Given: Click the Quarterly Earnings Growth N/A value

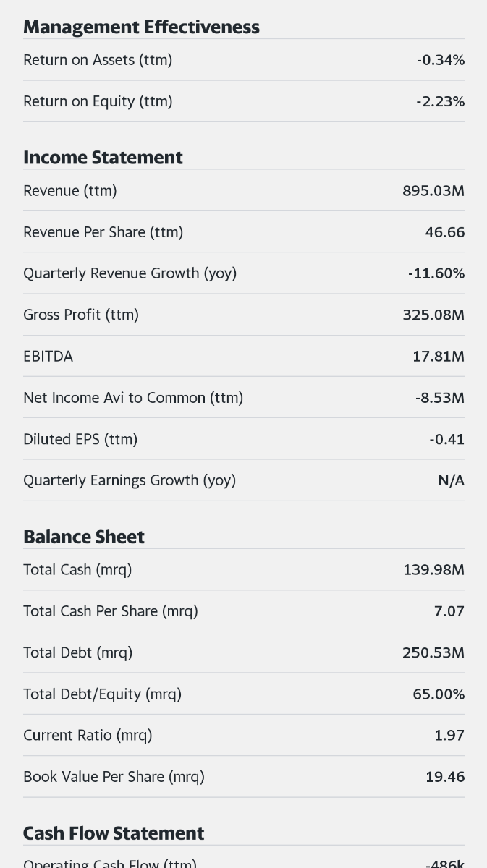Looking at the screenshot, I should tap(451, 480).
